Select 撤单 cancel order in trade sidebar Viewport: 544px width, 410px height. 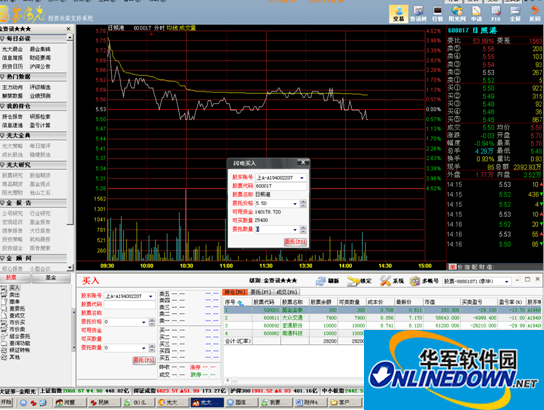15,302
